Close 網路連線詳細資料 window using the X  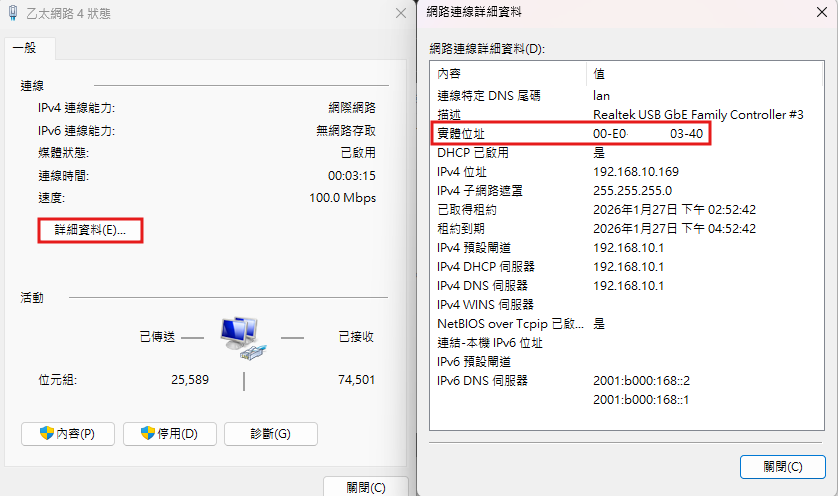point(817,14)
